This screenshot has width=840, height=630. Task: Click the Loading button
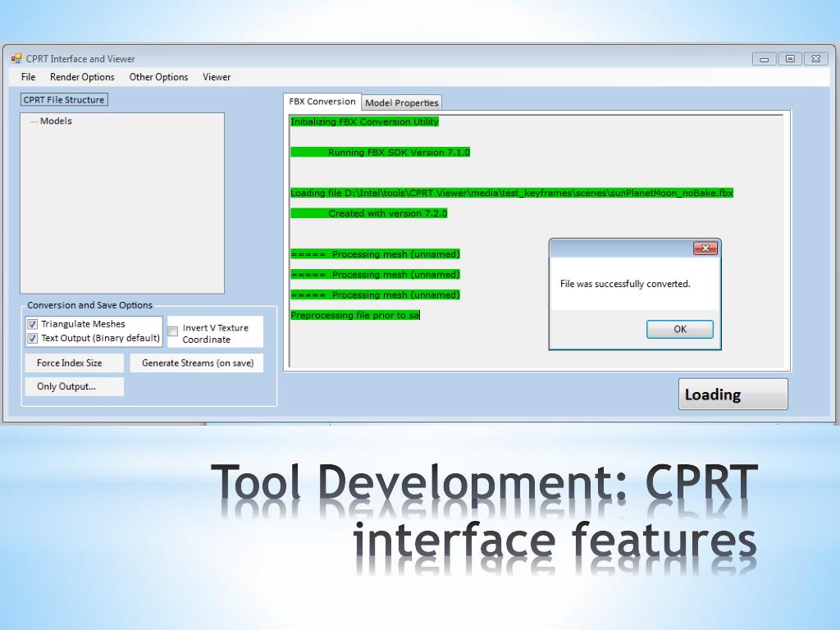pyautogui.click(x=733, y=395)
